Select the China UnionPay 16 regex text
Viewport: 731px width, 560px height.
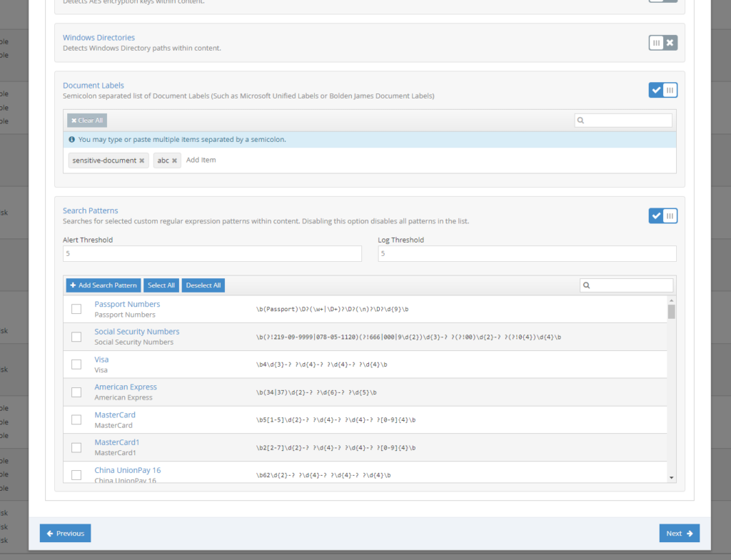(x=323, y=475)
